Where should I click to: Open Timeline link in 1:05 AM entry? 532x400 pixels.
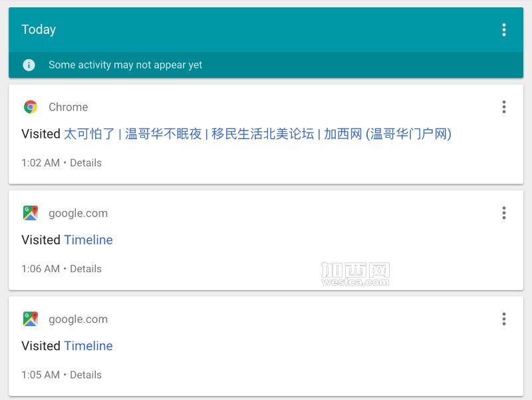[88, 345]
